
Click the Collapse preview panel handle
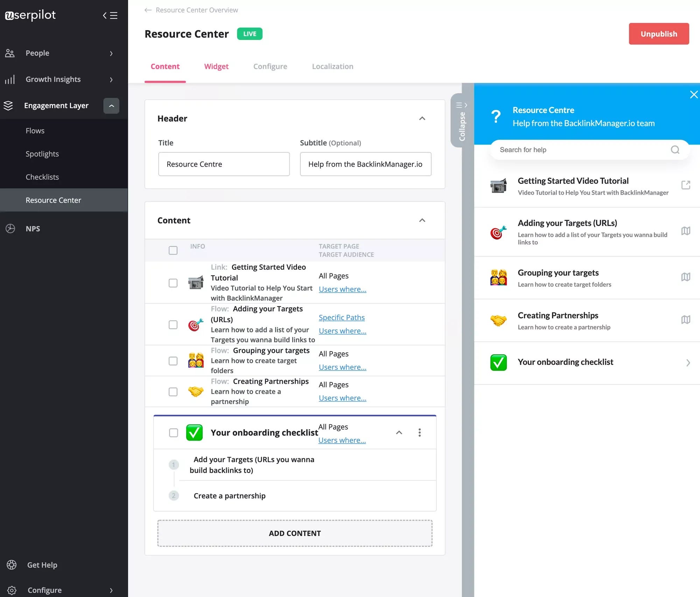pyautogui.click(x=462, y=121)
